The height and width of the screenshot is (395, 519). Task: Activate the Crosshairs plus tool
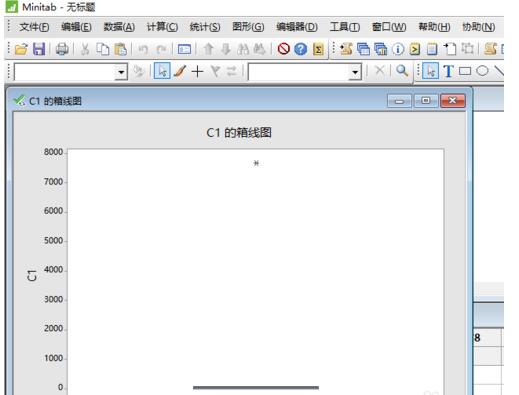coord(197,71)
